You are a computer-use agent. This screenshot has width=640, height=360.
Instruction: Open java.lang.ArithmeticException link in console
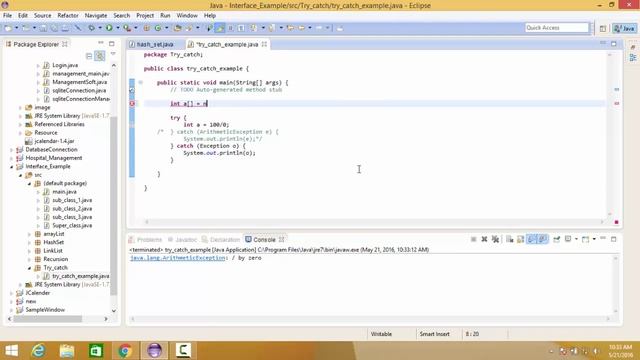coord(178,258)
